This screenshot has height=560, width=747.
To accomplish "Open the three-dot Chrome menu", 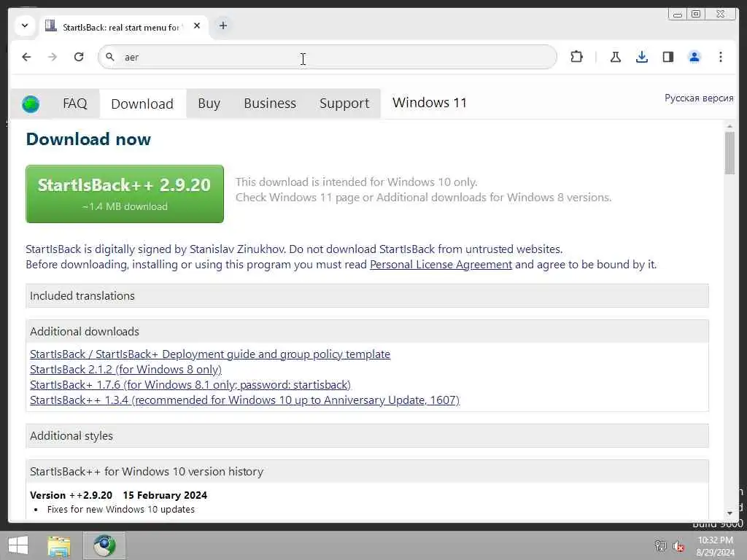I will coord(720,57).
